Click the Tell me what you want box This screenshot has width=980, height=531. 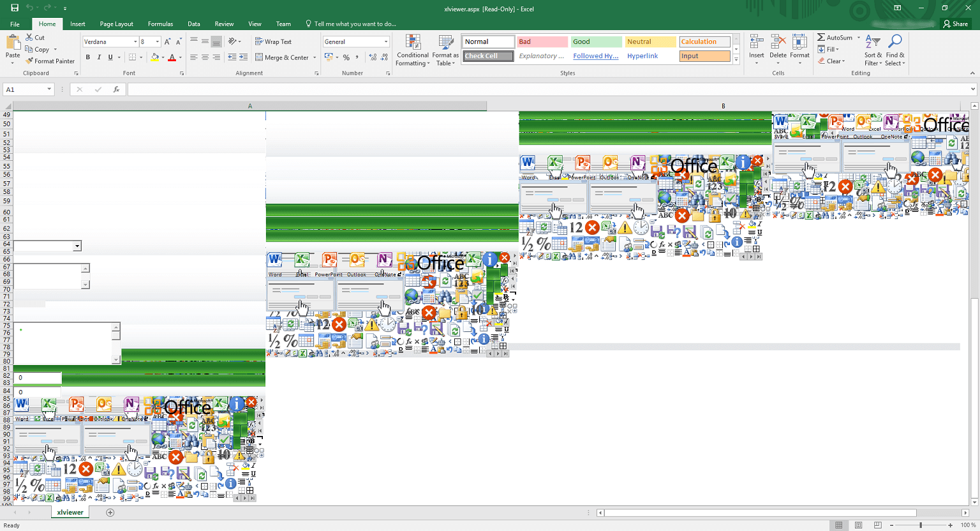tap(351, 24)
